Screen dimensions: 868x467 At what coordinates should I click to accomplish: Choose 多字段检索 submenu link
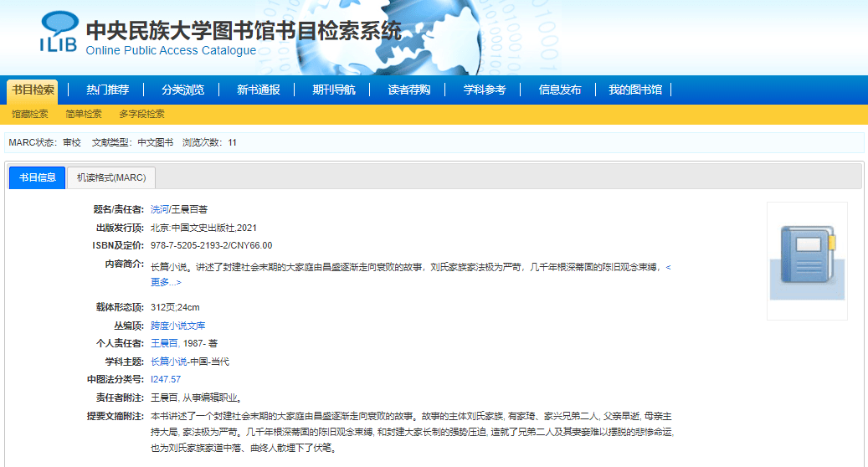coord(141,114)
